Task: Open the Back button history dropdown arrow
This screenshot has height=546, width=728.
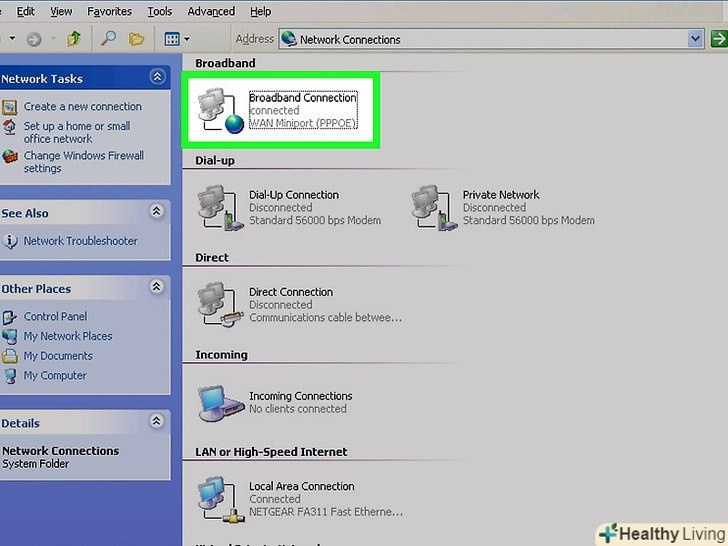Action: point(12,39)
